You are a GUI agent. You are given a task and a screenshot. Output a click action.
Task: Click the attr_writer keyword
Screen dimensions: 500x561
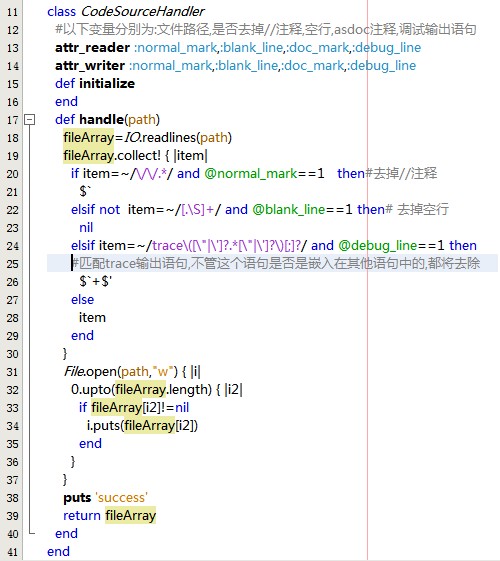click(x=90, y=66)
